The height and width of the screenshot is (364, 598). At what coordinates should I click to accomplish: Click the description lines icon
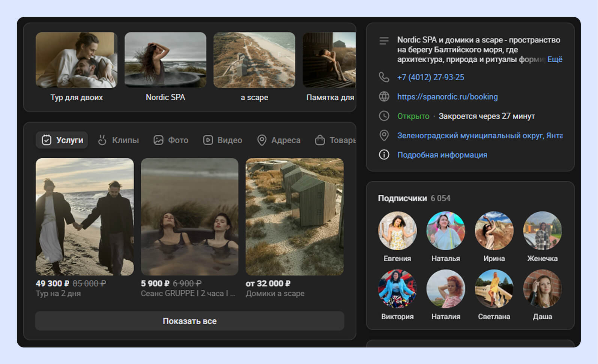point(384,41)
